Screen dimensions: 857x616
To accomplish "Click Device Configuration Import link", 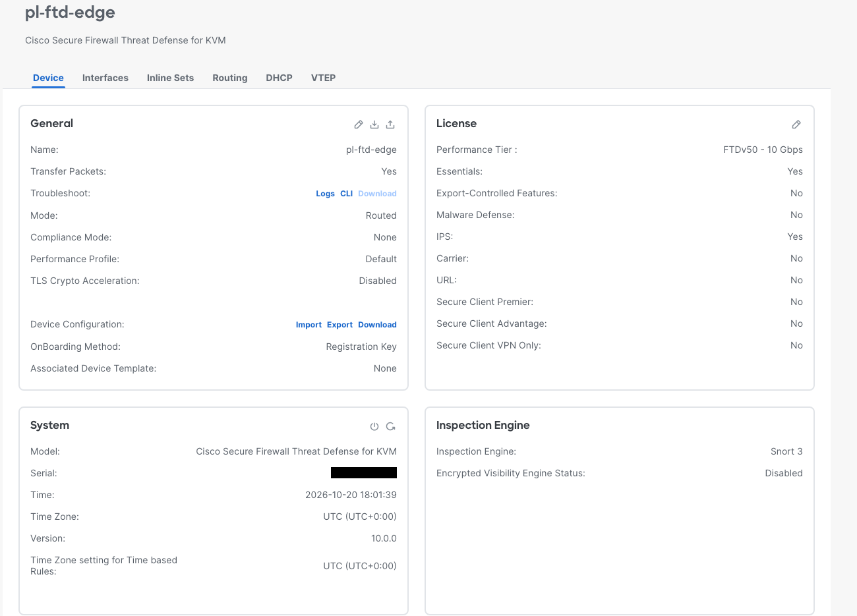I will pyautogui.click(x=309, y=325).
